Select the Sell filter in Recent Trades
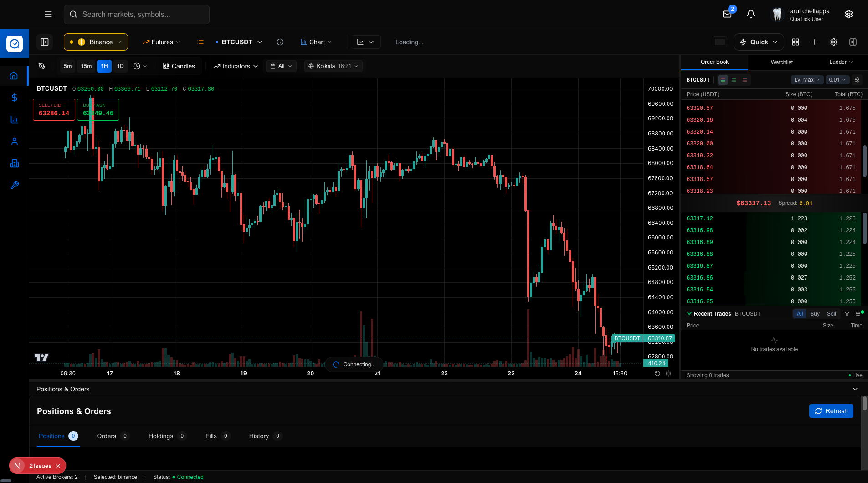 pos(831,314)
